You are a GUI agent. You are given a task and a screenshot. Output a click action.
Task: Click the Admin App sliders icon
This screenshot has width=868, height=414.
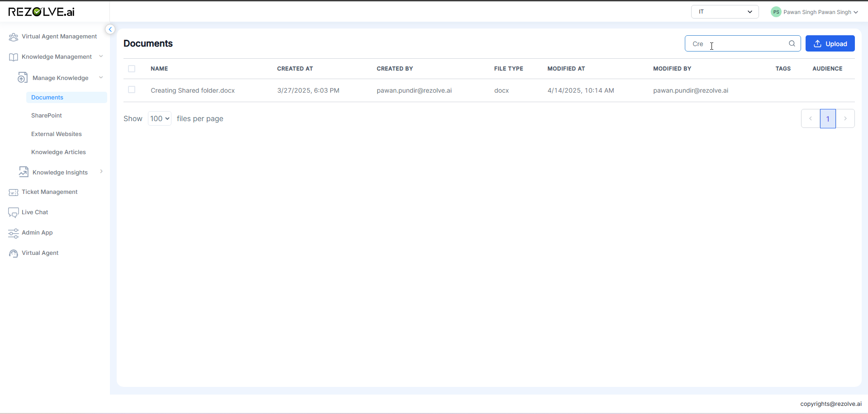[14, 233]
